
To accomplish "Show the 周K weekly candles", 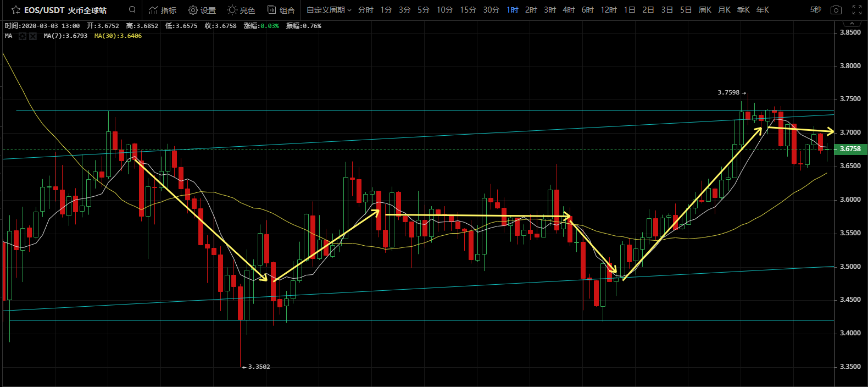I will click(705, 10).
